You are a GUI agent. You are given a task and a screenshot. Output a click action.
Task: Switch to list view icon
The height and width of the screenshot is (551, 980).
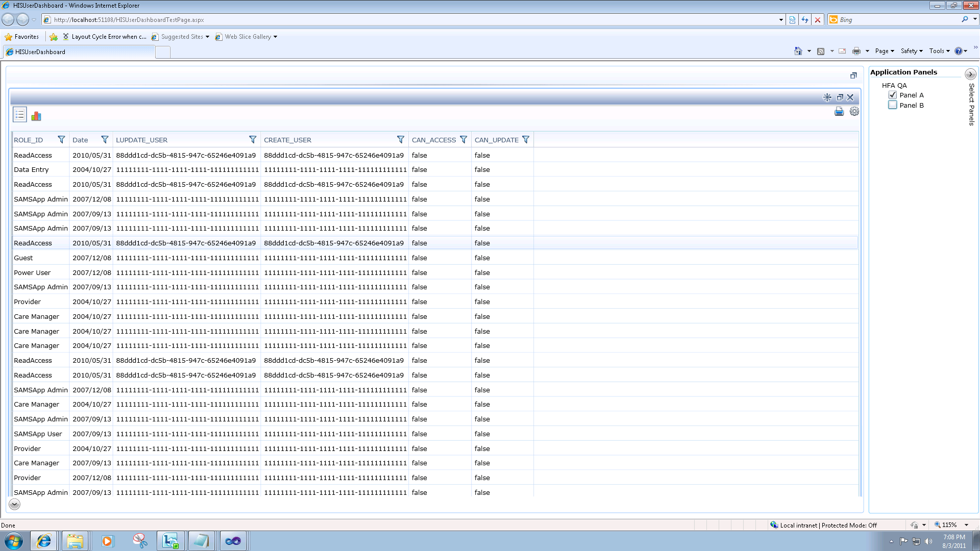pos(19,115)
